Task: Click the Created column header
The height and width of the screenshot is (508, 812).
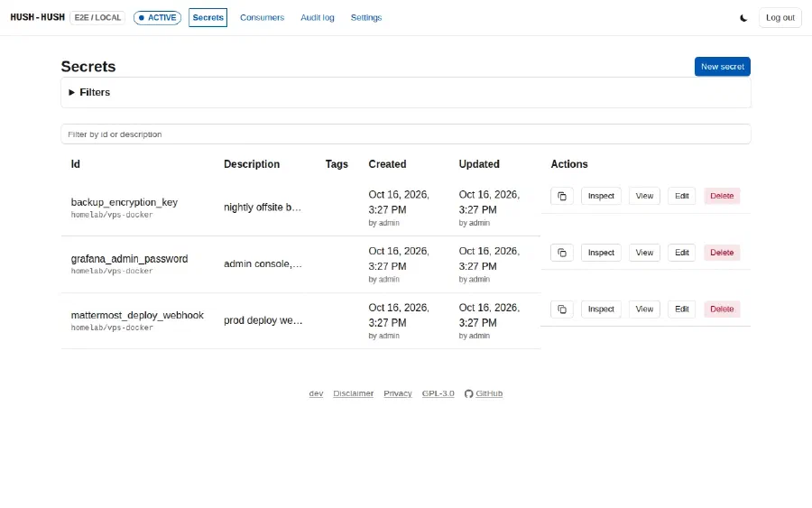Action: (x=387, y=164)
